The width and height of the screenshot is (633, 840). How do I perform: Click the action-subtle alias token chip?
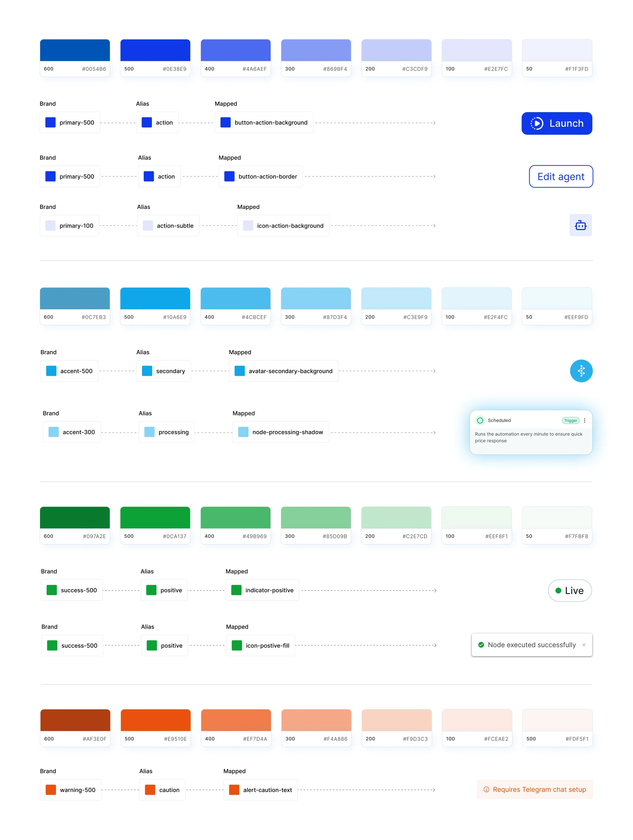[x=168, y=226]
